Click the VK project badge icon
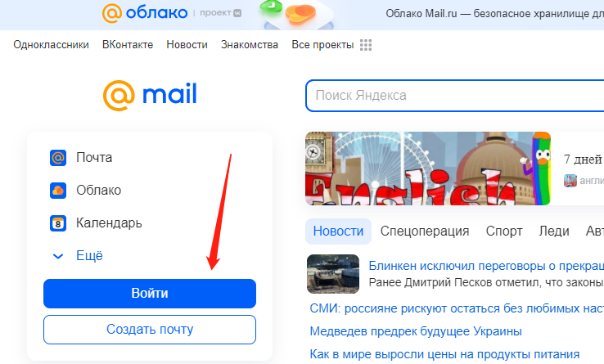 (x=237, y=13)
